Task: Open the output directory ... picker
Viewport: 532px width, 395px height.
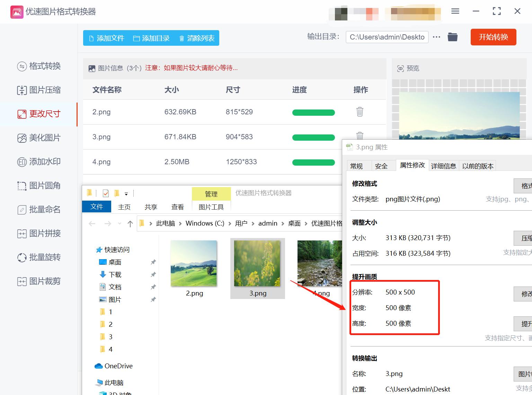Action: (x=436, y=37)
